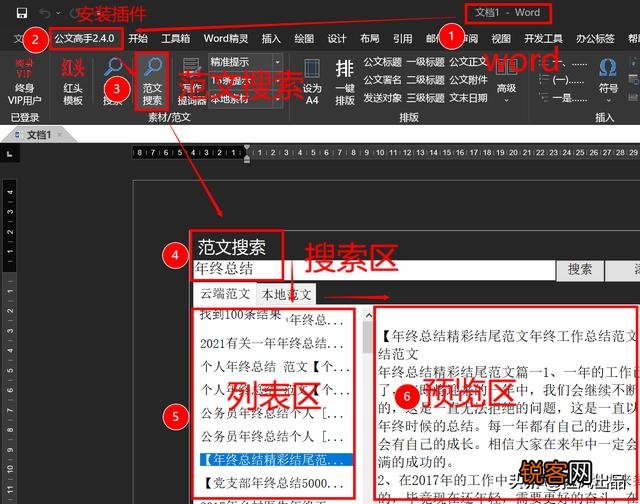Open the 符号 omega symbol menu

click(608, 81)
